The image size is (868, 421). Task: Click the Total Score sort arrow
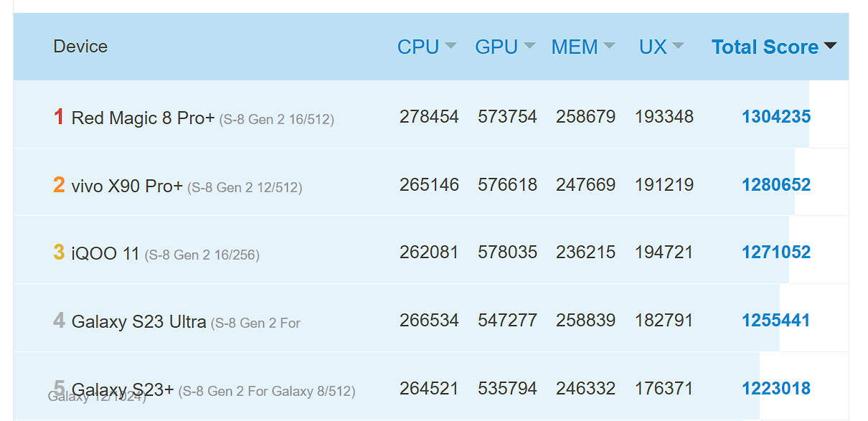tap(831, 46)
